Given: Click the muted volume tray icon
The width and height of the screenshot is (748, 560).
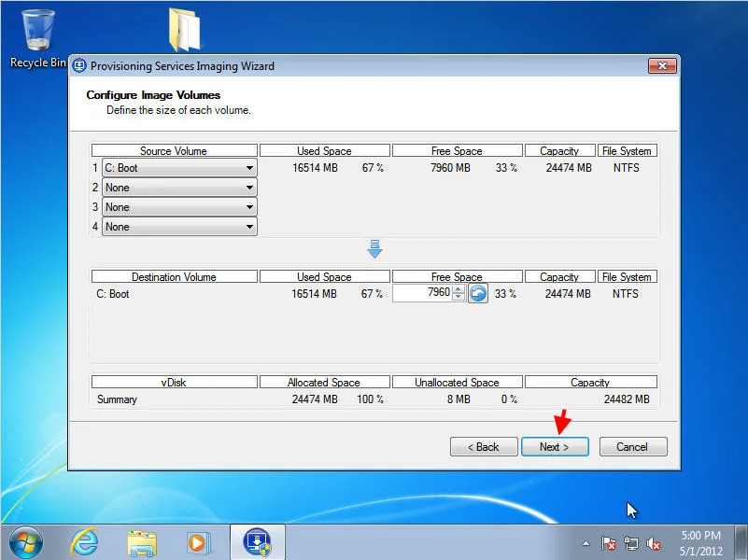Looking at the screenshot, I should [x=654, y=543].
